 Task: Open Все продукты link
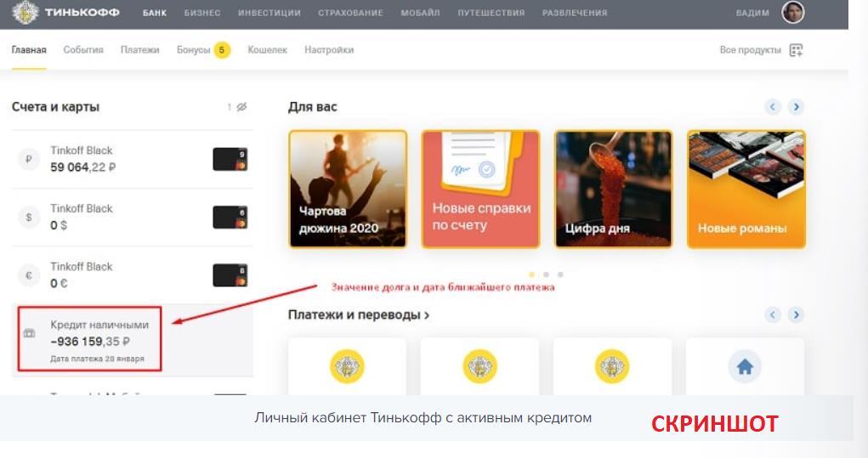pyautogui.click(x=750, y=50)
